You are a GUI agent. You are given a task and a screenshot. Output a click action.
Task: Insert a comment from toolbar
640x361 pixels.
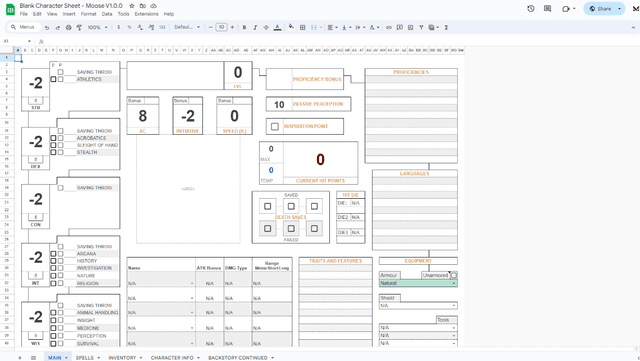[x=400, y=27]
